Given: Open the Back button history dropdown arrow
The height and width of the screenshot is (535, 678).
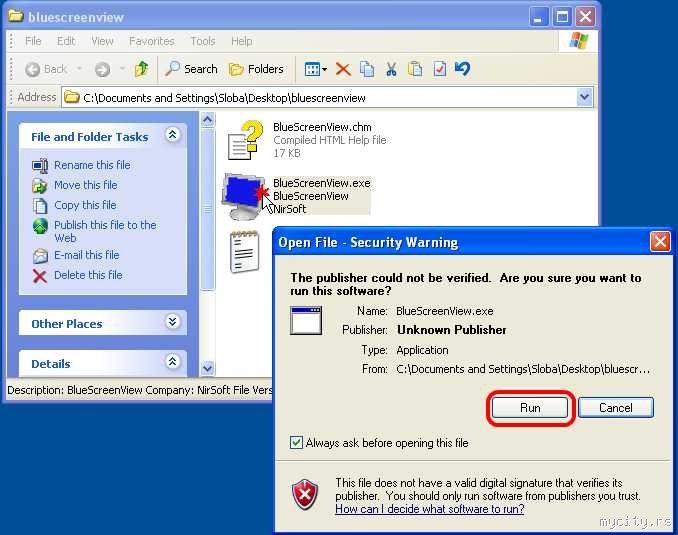Looking at the screenshot, I should (x=79, y=69).
